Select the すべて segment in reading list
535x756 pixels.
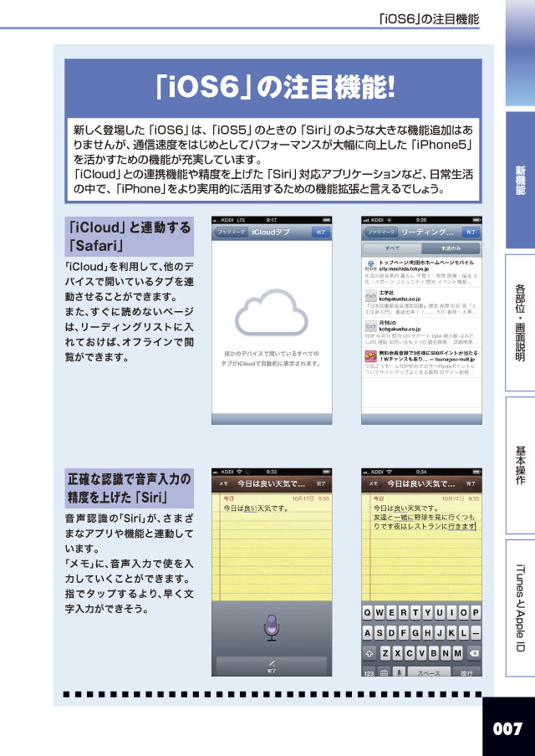tap(392, 248)
